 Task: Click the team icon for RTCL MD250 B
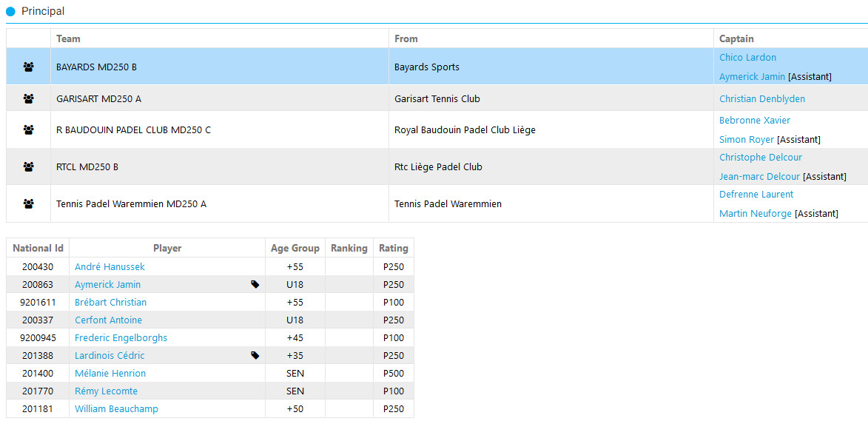pos(28,167)
